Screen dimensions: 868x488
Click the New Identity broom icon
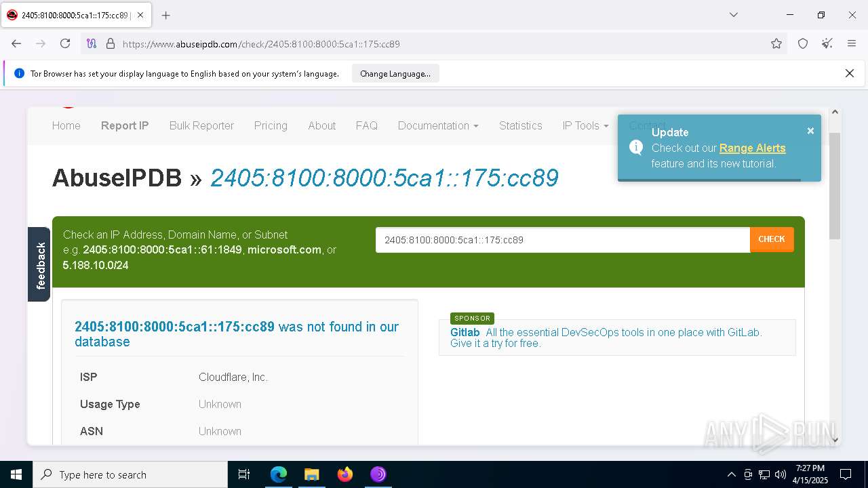(x=827, y=43)
